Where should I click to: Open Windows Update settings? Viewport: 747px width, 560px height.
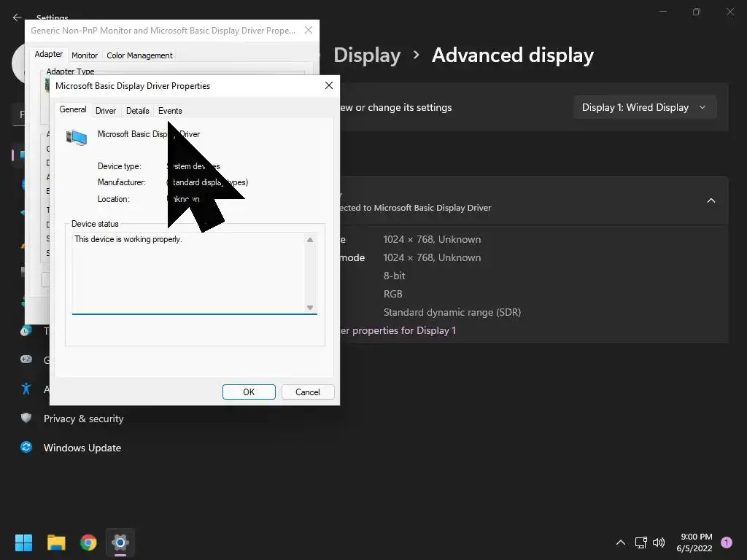(x=82, y=448)
